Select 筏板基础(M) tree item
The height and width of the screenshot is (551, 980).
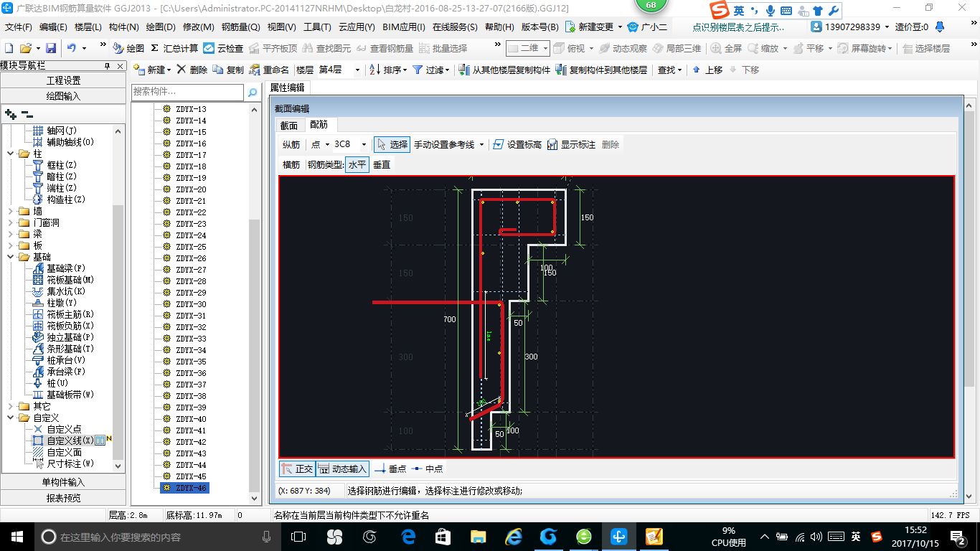(x=63, y=280)
